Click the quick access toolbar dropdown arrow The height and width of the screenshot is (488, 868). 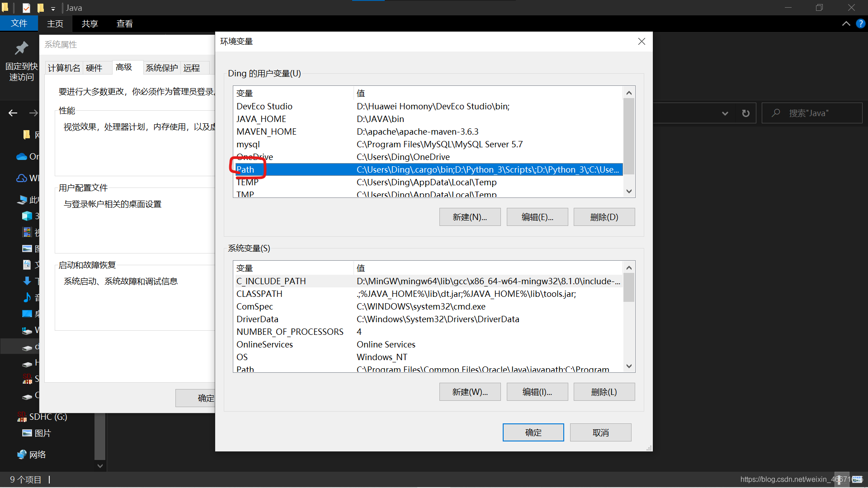point(53,9)
